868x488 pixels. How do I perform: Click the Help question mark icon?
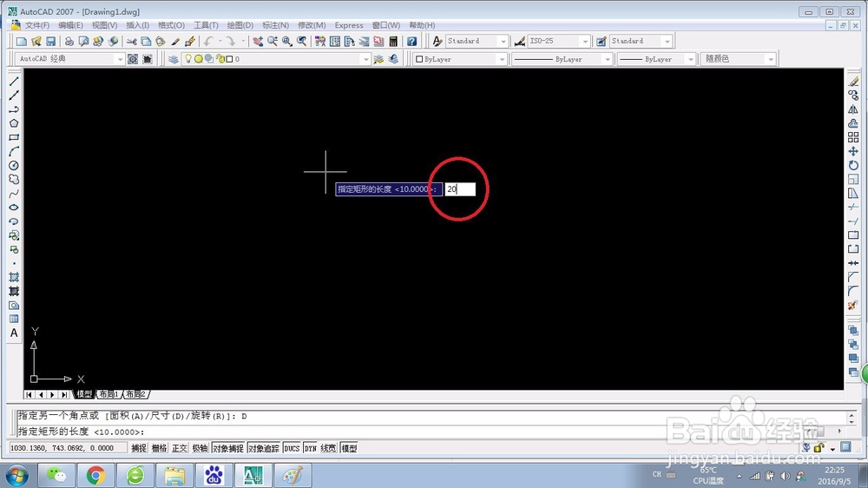tap(411, 41)
